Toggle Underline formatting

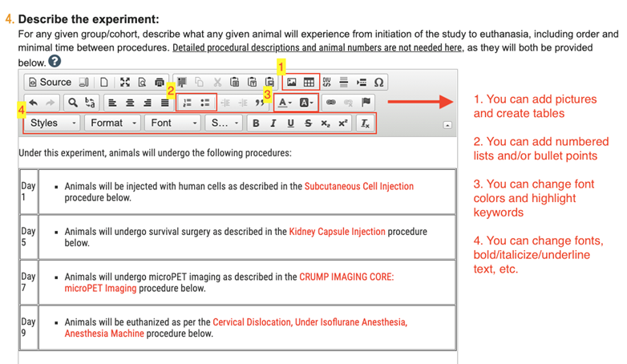(x=291, y=123)
